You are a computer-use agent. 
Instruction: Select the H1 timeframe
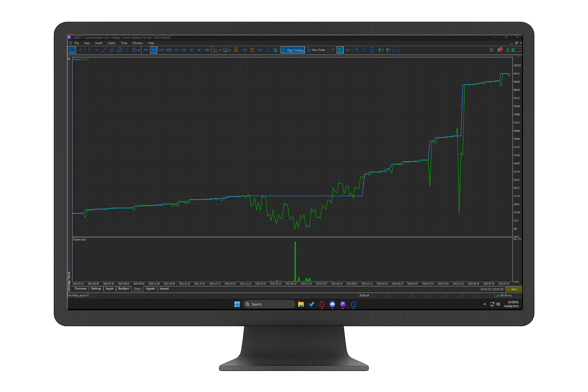[x=176, y=50]
